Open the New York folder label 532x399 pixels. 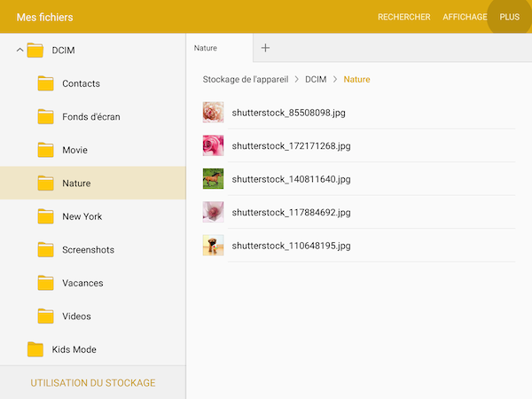pos(82,216)
